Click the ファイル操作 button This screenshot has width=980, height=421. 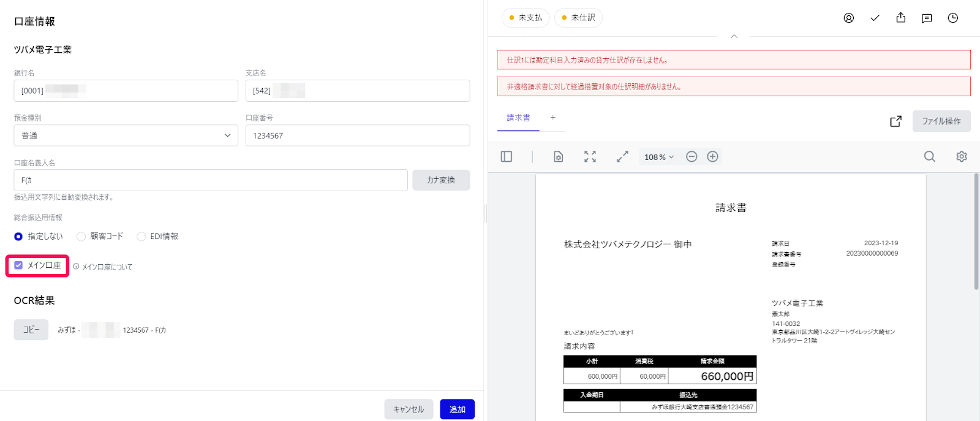(x=941, y=121)
